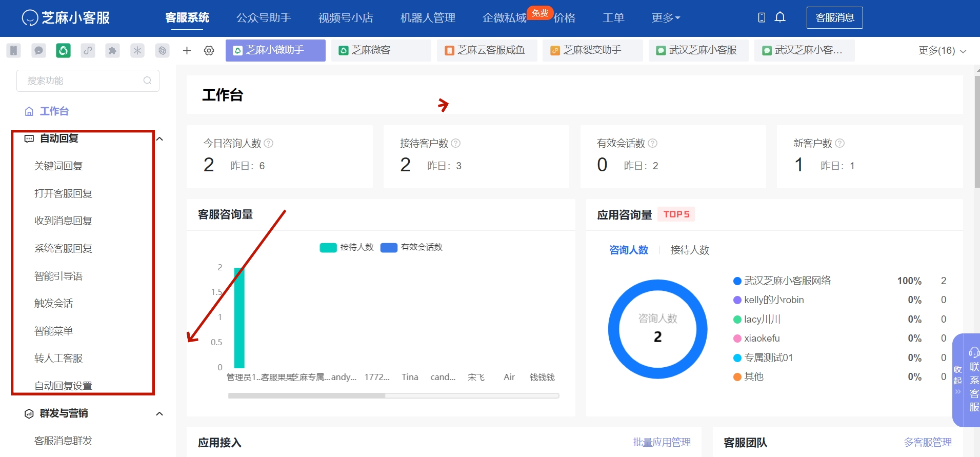Toggle 接待人数 legend in chart
The width and height of the screenshot is (980, 457).
click(x=347, y=247)
